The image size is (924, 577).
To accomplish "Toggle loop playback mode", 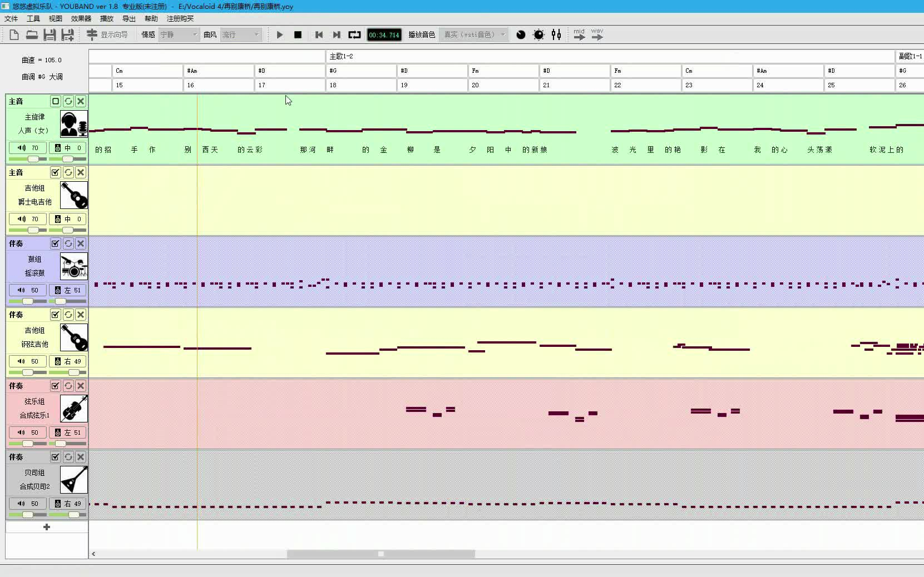I will 354,34.
